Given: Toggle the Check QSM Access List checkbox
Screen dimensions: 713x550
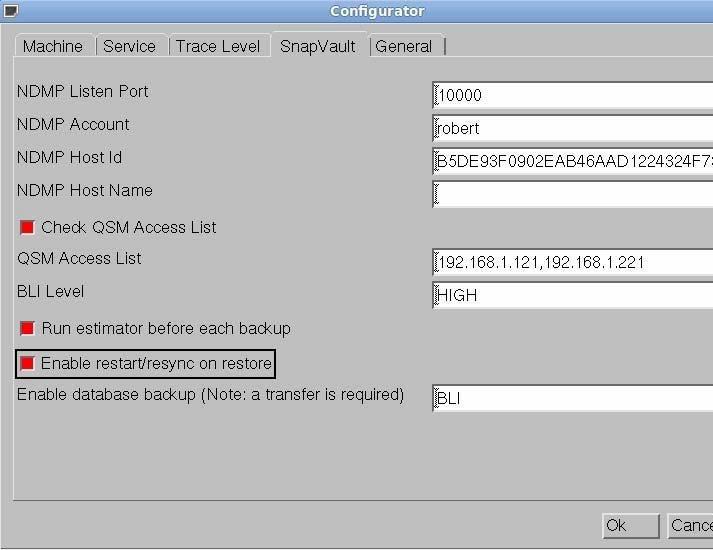Looking at the screenshot, I should 28,228.
